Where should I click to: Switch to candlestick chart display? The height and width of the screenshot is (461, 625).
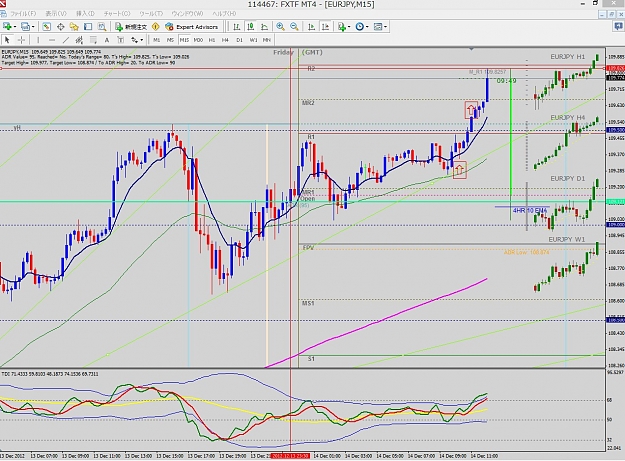tap(251, 27)
